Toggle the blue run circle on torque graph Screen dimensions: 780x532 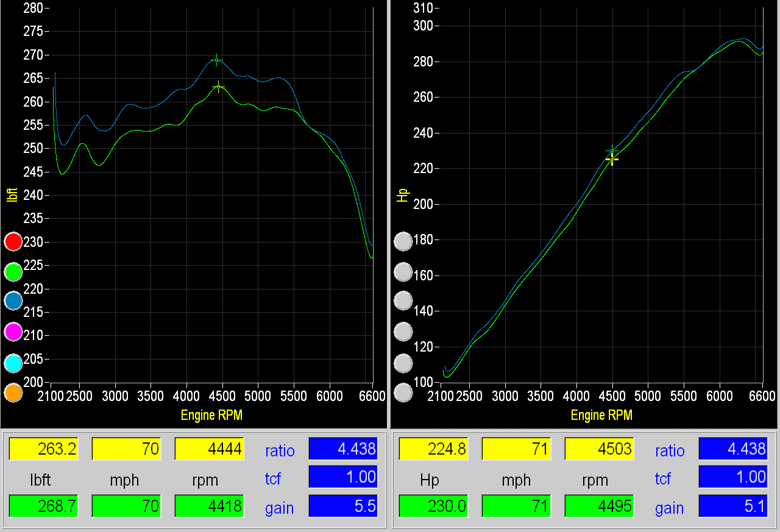pos(13,301)
